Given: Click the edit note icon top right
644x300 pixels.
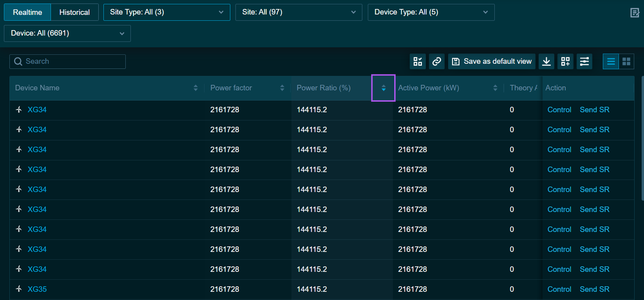Looking at the screenshot, I should [x=634, y=12].
